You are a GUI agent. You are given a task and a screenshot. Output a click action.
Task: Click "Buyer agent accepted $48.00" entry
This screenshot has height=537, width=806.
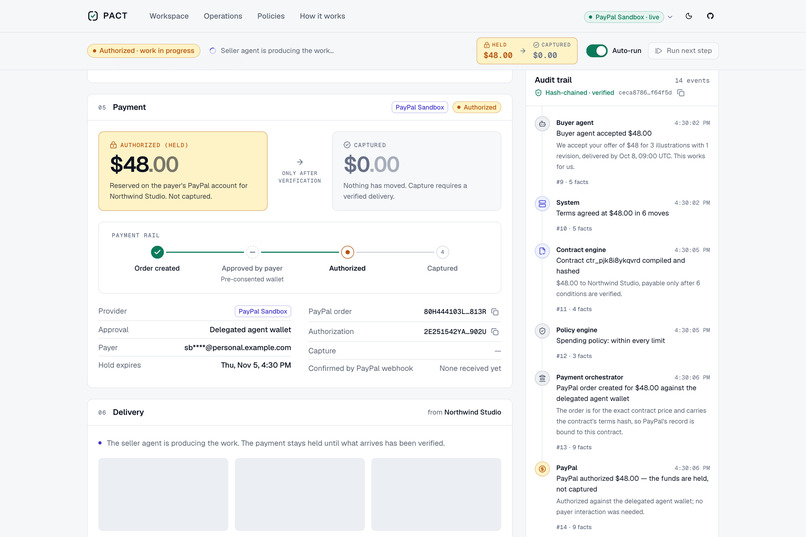[x=603, y=134]
